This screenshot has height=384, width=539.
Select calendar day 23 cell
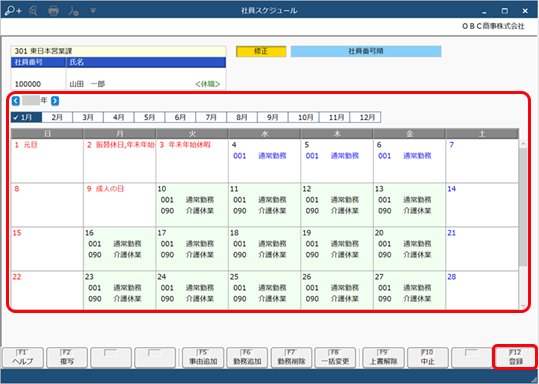pos(120,290)
